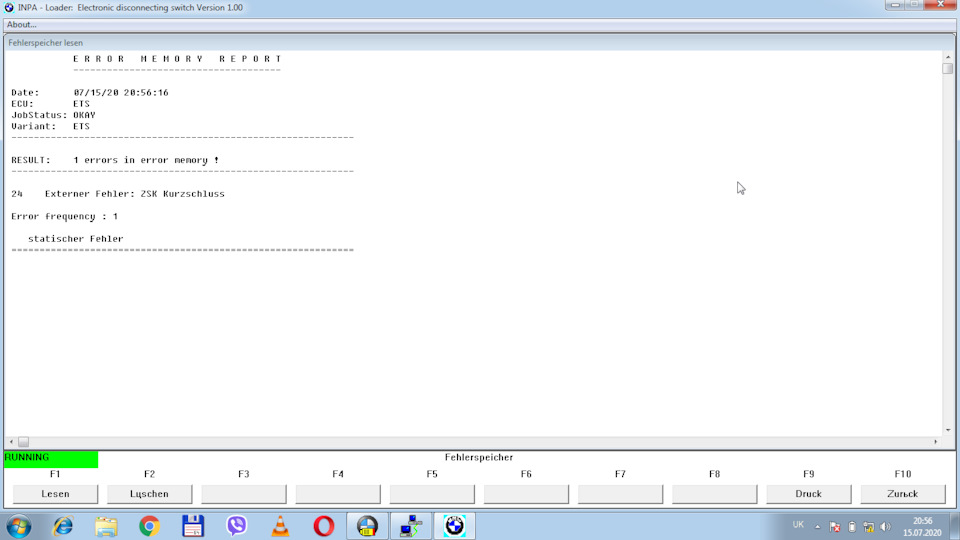Close the INPA Loader window
Image resolution: width=960 pixels, height=540 pixels.
click(942, 5)
